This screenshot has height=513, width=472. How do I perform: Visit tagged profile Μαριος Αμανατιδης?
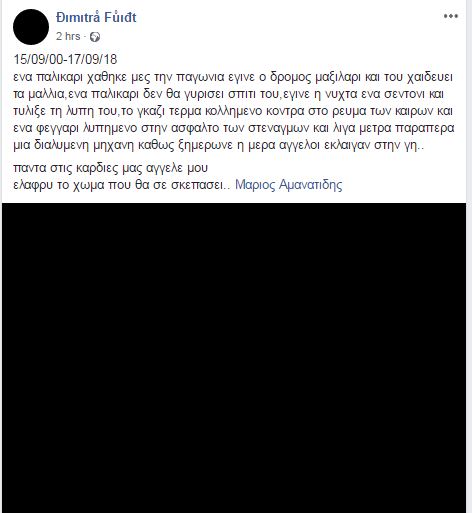[x=289, y=185]
